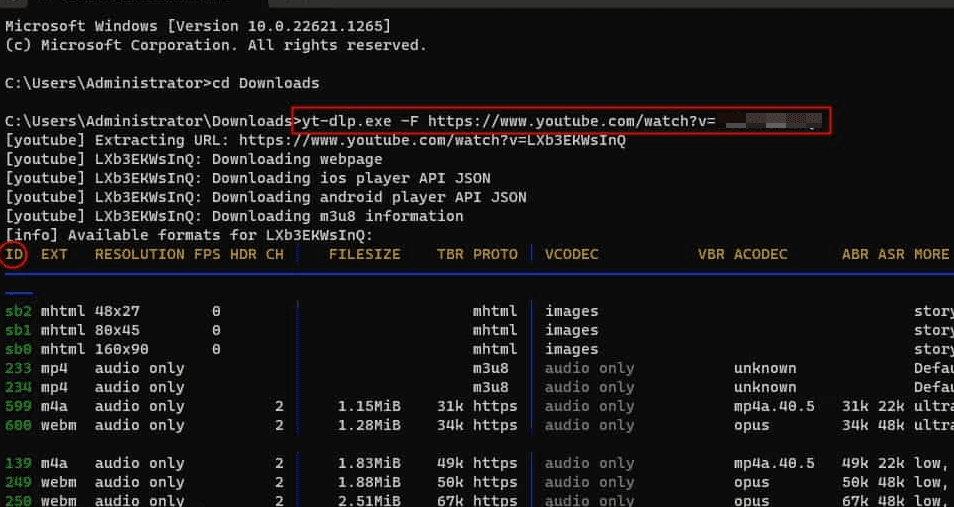Click the RESOLUTION column header

coord(140,254)
